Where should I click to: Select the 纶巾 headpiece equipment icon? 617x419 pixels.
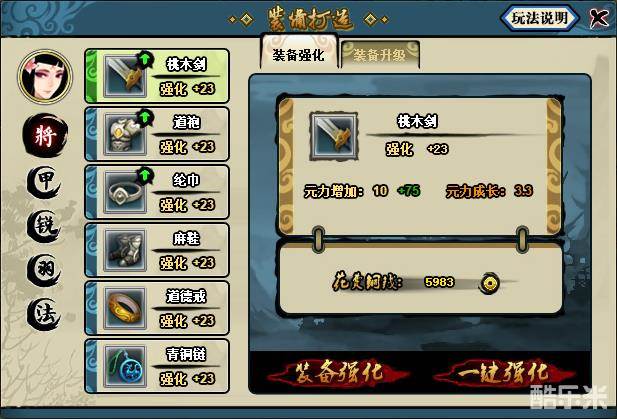[x=124, y=192]
